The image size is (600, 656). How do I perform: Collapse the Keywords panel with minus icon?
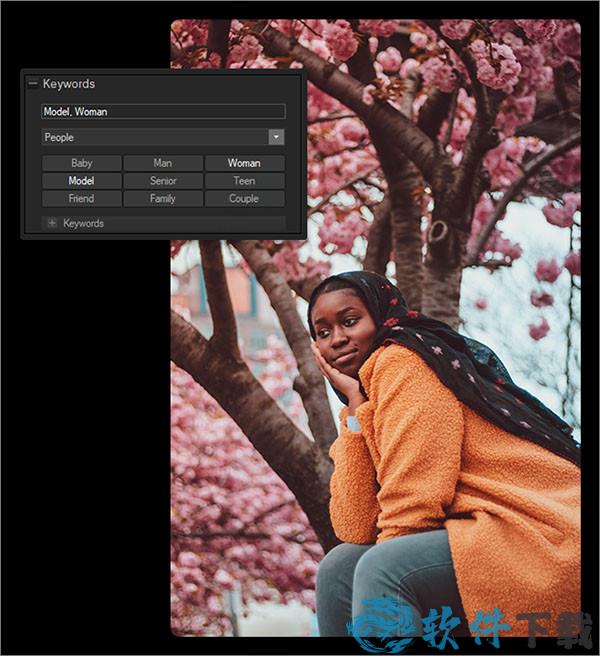[x=33, y=84]
